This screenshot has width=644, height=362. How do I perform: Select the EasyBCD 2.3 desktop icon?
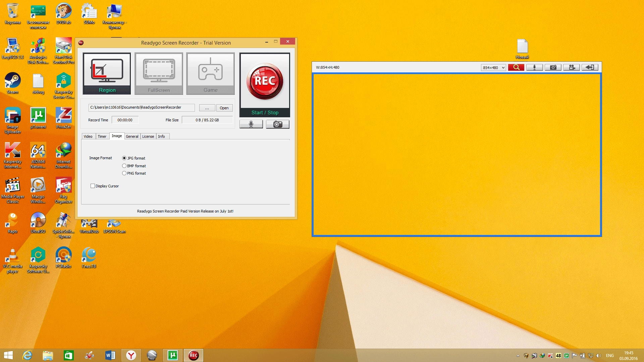point(13,48)
